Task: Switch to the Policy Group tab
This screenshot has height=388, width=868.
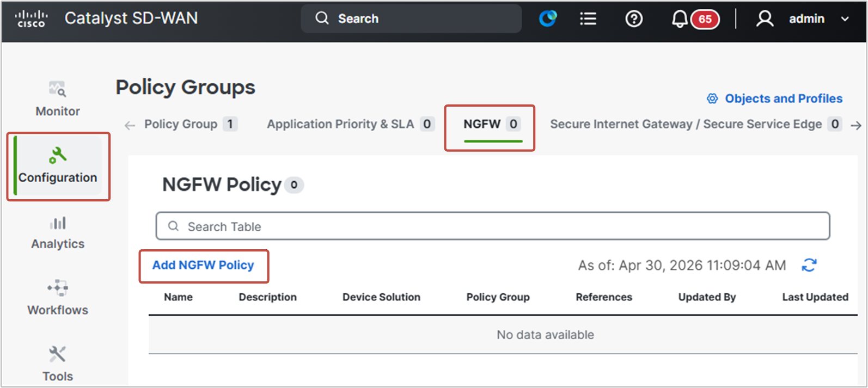Action: pyautogui.click(x=191, y=124)
